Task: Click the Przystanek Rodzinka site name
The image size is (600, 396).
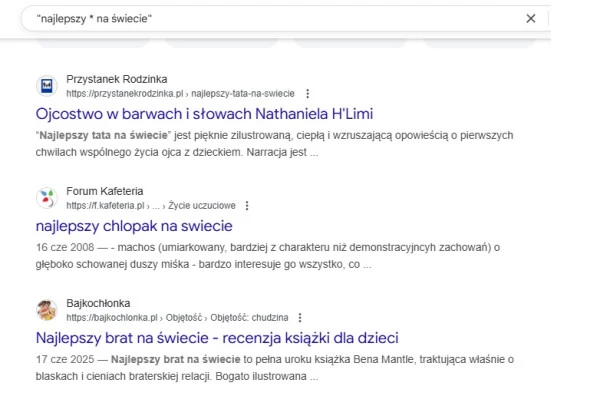Action: (x=117, y=79)
